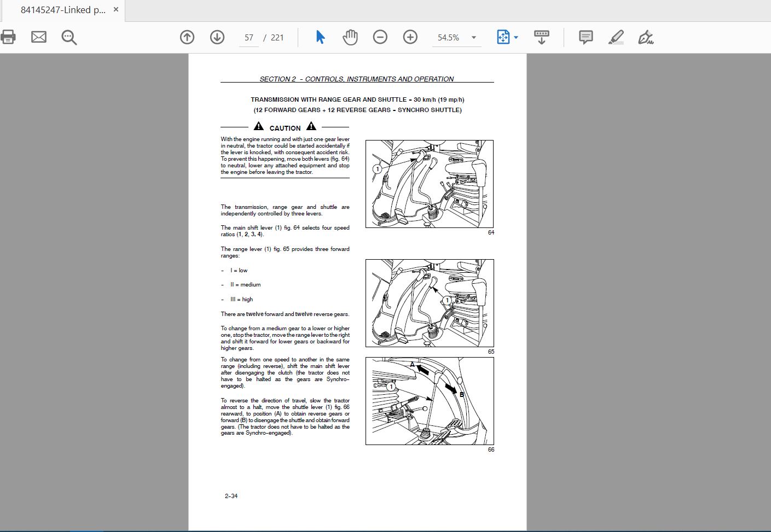The height and width of the screenshot is (532, 771).
Task: Zoom out with the minus button
Action: point(380,37)
